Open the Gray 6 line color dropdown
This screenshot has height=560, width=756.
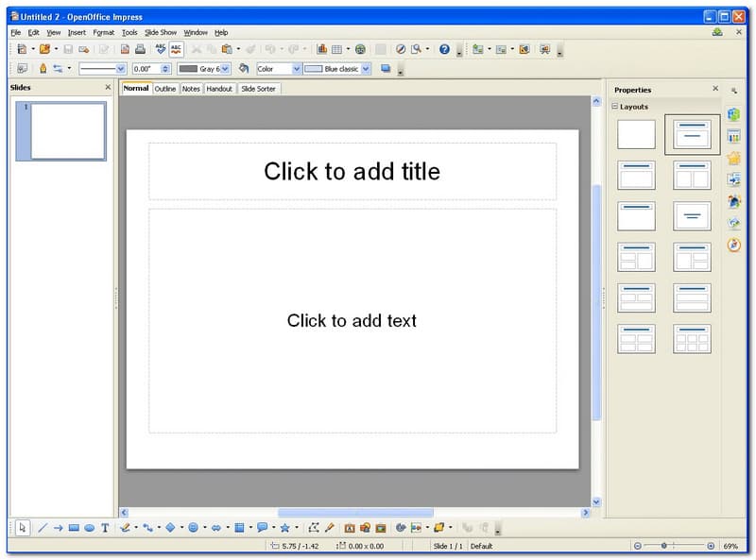tap(226, 69)
